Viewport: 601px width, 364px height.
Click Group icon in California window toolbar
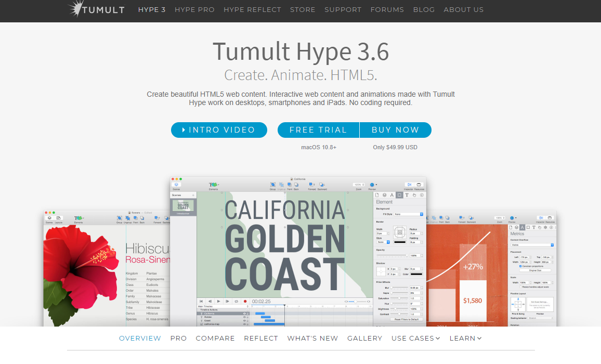[x=272, y=185]
